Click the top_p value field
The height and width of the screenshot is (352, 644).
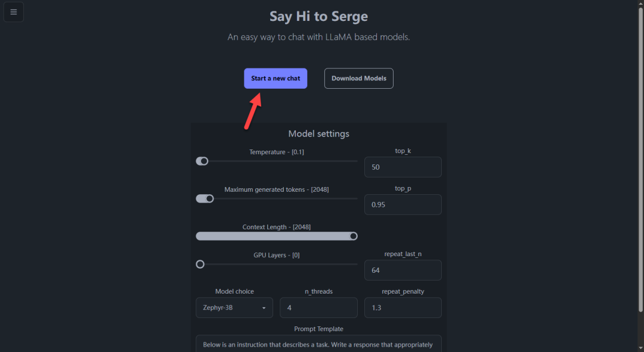(x=403, y=205)
